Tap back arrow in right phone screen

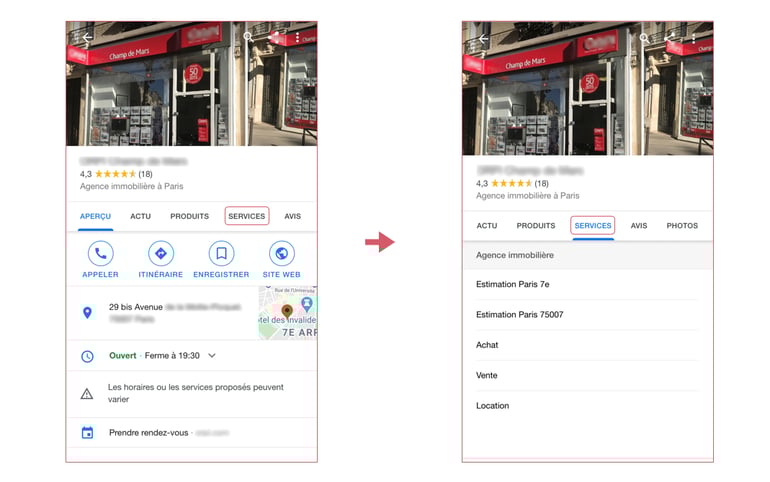point(483,38)
